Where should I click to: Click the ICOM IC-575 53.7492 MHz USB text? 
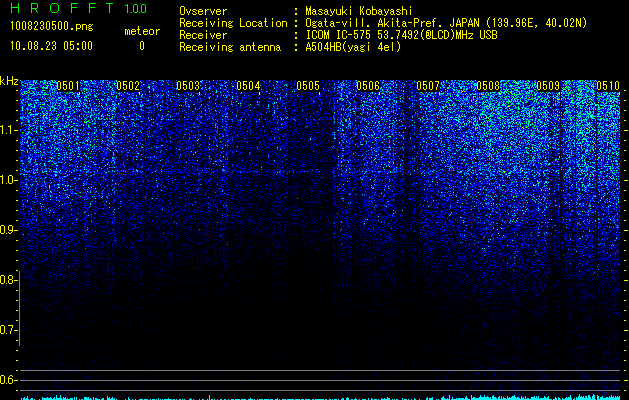tap(401, 35)
